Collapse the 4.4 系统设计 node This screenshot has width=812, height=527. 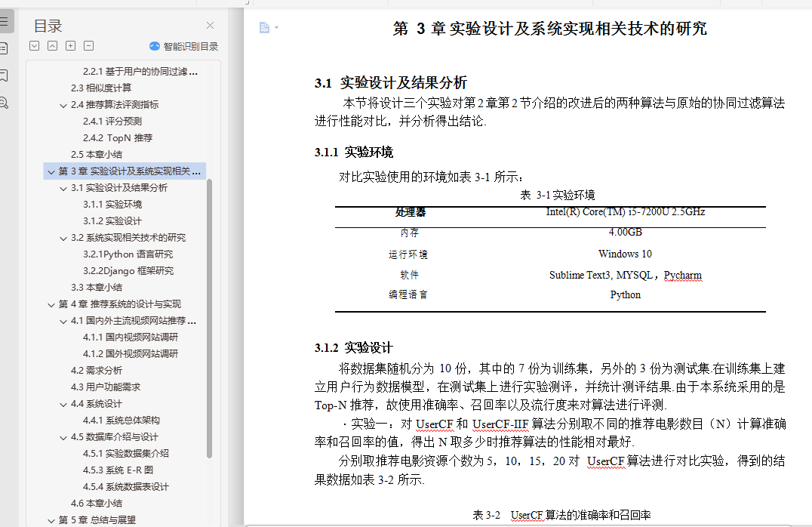[63, 404]
